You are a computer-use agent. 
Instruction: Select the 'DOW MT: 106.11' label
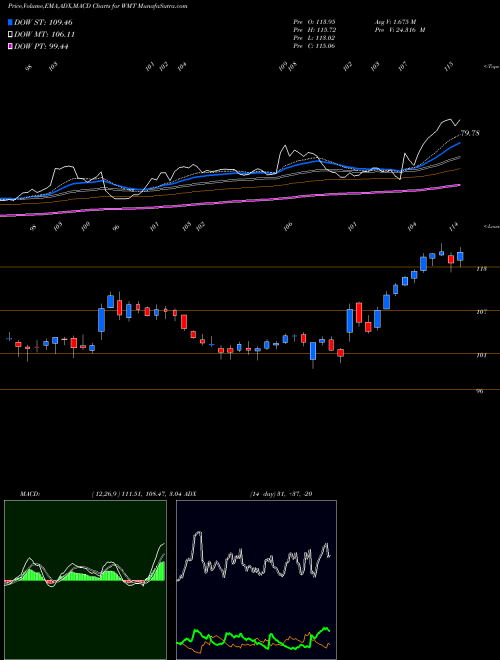45,35
